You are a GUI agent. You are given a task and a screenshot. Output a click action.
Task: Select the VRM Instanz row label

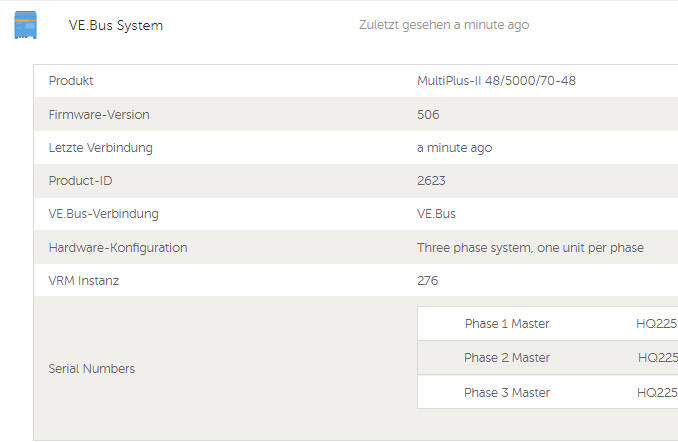coord(84,281)
